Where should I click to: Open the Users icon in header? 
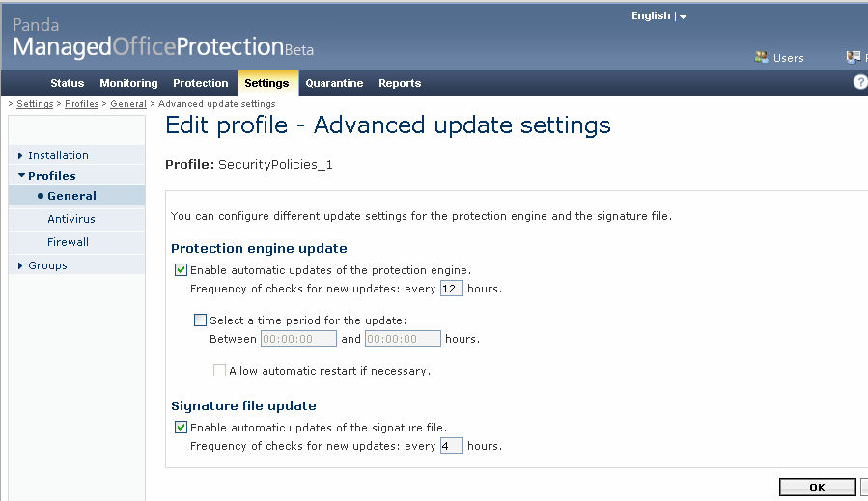[x=761, y=57]
